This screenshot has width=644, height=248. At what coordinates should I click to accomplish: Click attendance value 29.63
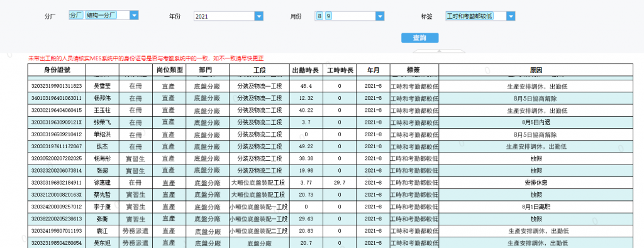click(x=306, y=219)
